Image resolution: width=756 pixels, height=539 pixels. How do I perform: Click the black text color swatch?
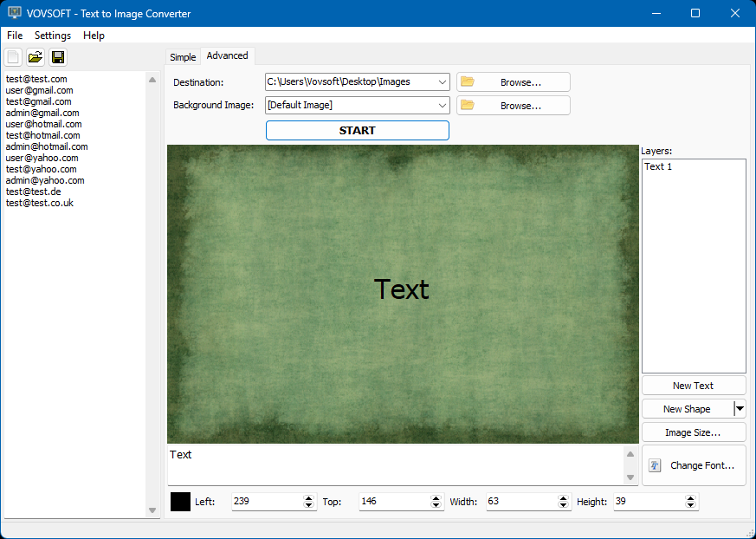[180, 502]
